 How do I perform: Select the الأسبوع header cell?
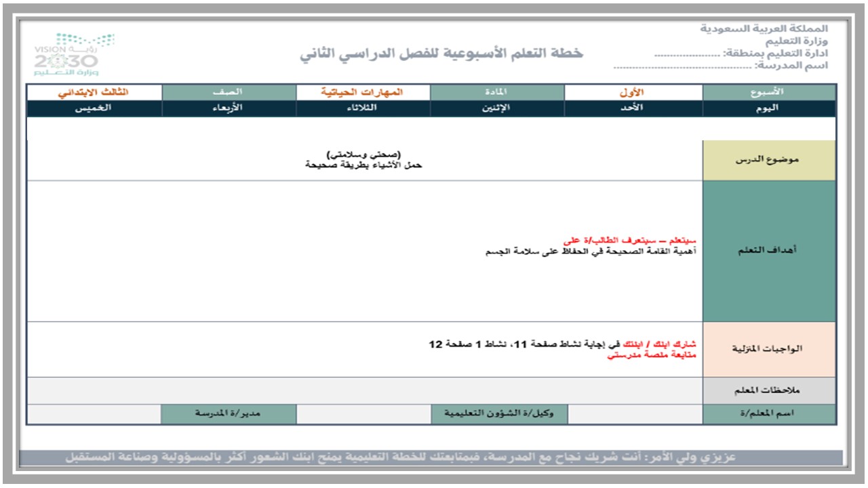click(767, 90)
